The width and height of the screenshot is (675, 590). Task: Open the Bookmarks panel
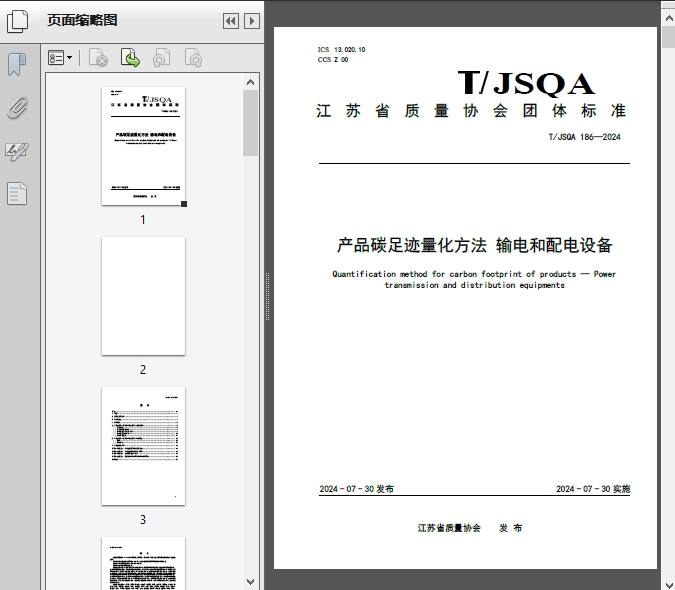click(x=17, y=65)
